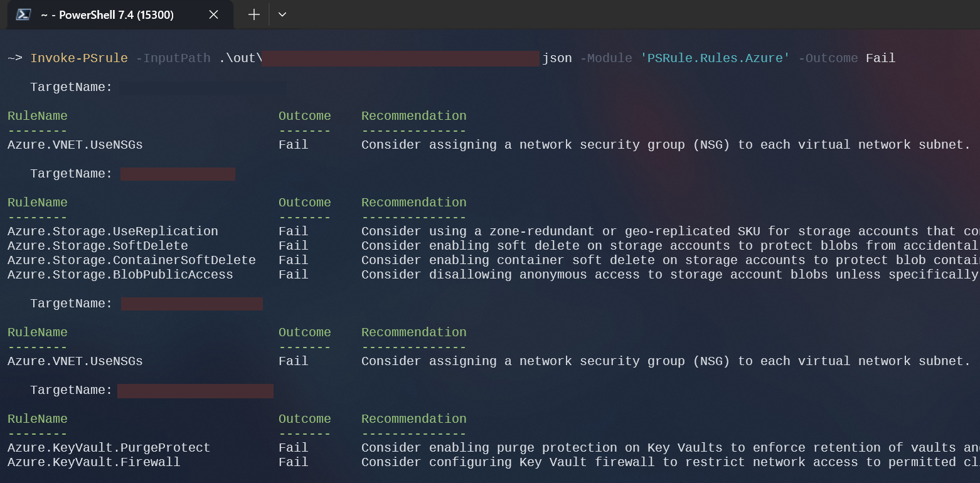Screen dimensions: 980x483
Task: Click Azure.Storage.ContainerSoftDelete rule name
Action: pos(132,260)
